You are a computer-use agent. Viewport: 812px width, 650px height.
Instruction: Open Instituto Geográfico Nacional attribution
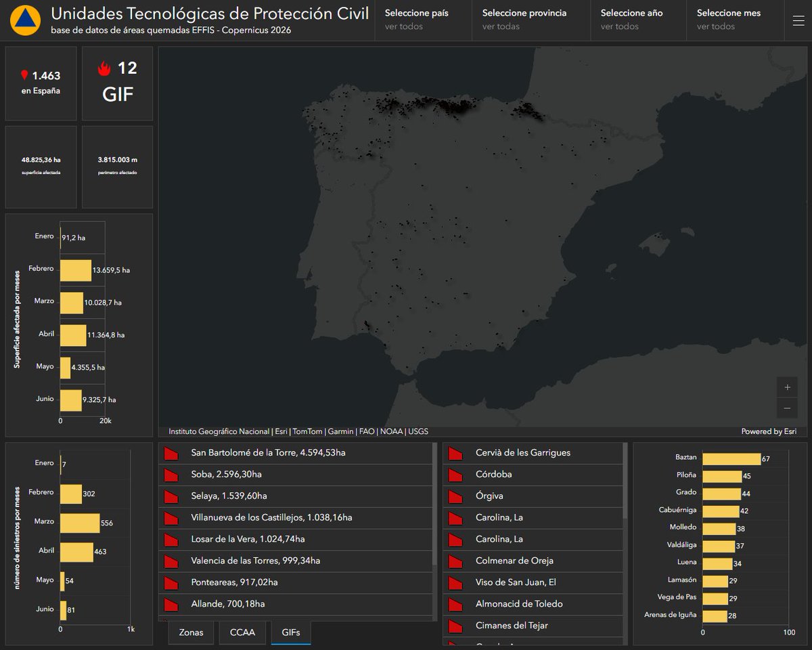(x=220, y=431)
